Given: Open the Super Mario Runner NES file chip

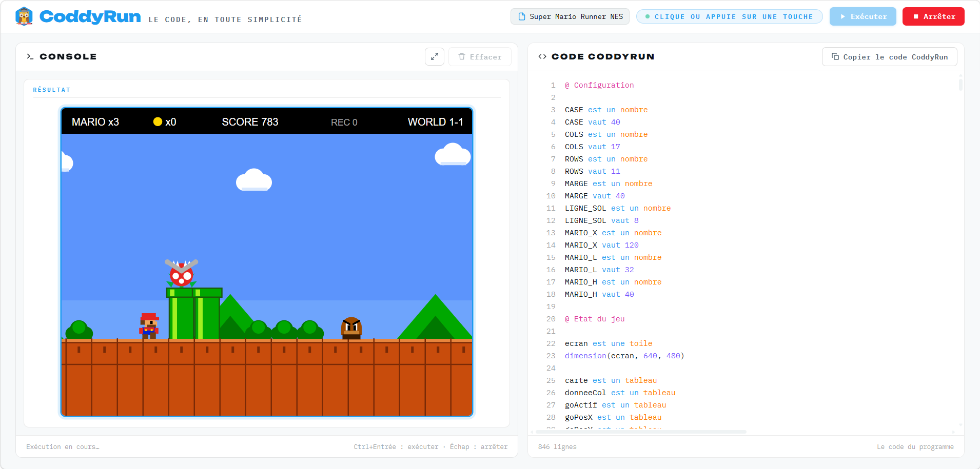Looking at the screenshot, I should [570, 16].
